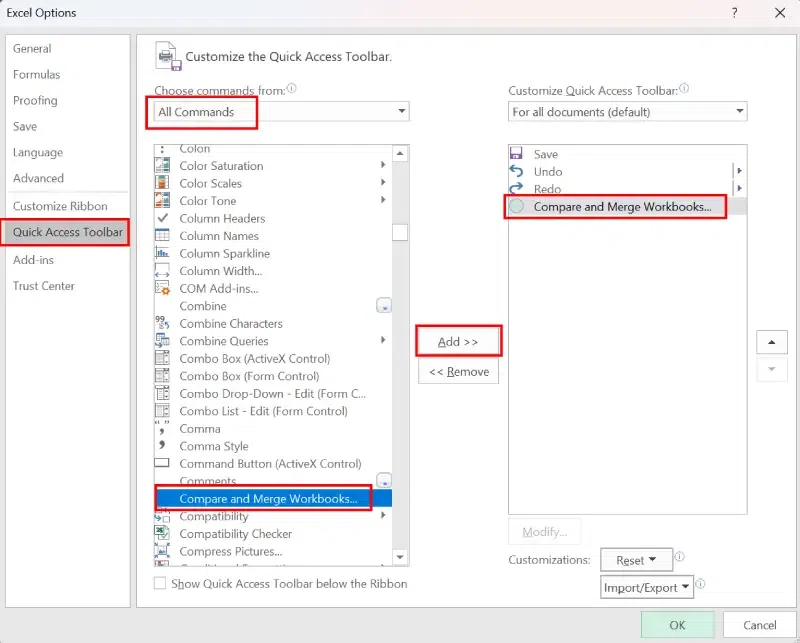The image size is (800, 643).
Task: Open the Add-ins category
Action: [x=33, y=260]
